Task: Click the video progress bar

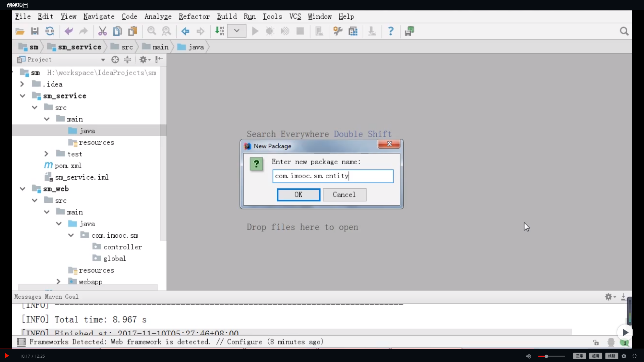Action: 322,349
